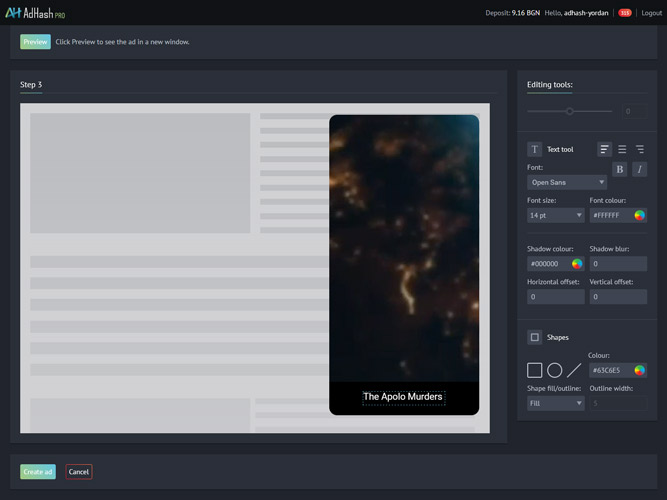
Task: Select the circle shape tool
Action: pos(554,370)
